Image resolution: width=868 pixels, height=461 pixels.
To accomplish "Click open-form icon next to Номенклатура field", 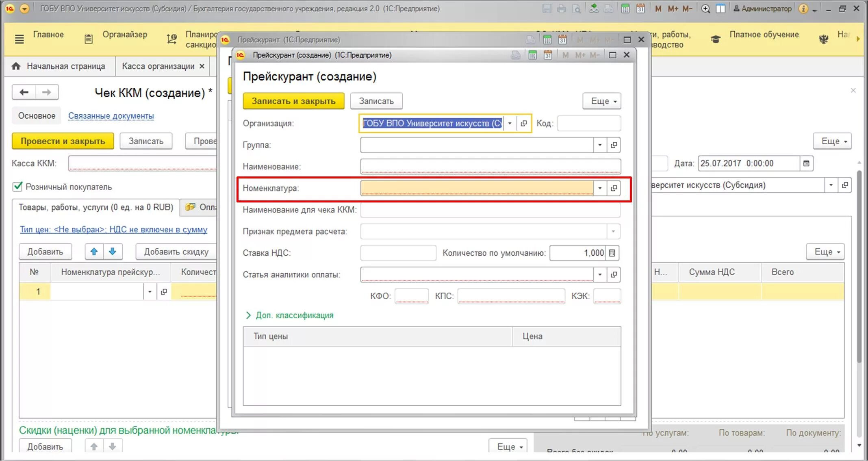I will coord(614,188).
